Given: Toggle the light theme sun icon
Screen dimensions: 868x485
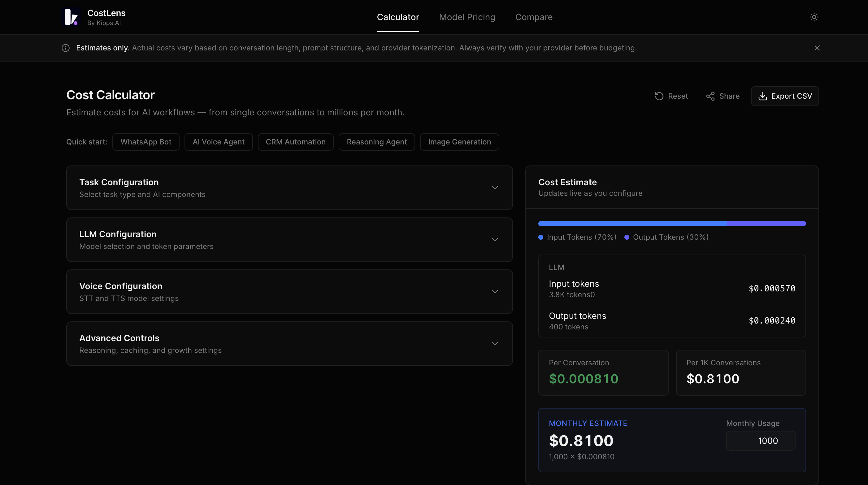Looking at the screenshot, I should pyautogui.click(x=814, y=17).
